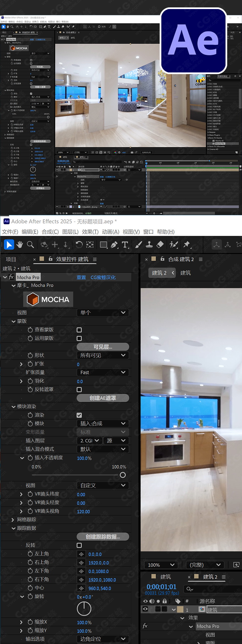Open the 文件(F) menu
Viewport: 242px width, 644px height.
click(10, 232)
